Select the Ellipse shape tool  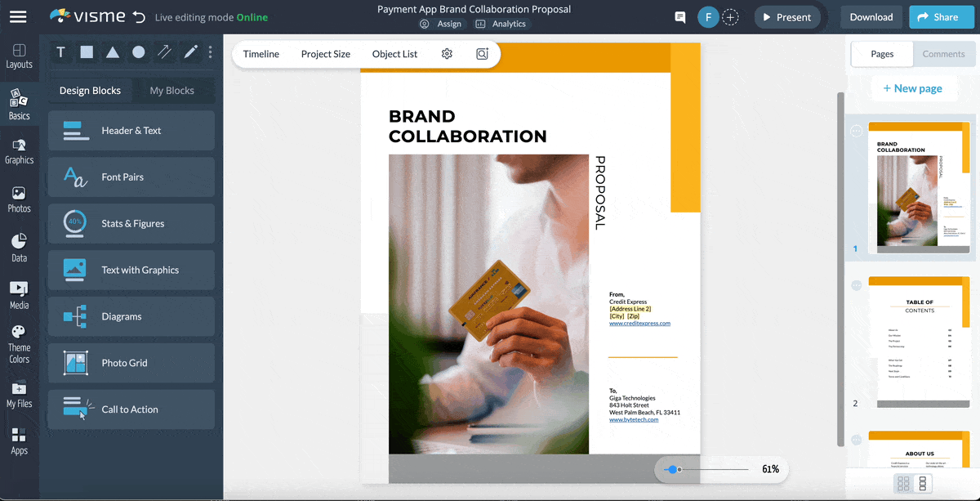click(139, 52)
